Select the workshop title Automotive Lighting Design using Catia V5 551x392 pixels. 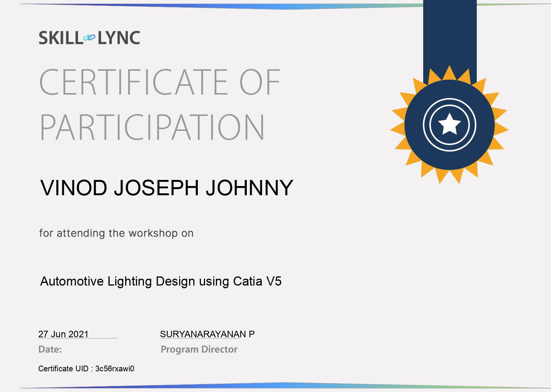click(161, 281)
